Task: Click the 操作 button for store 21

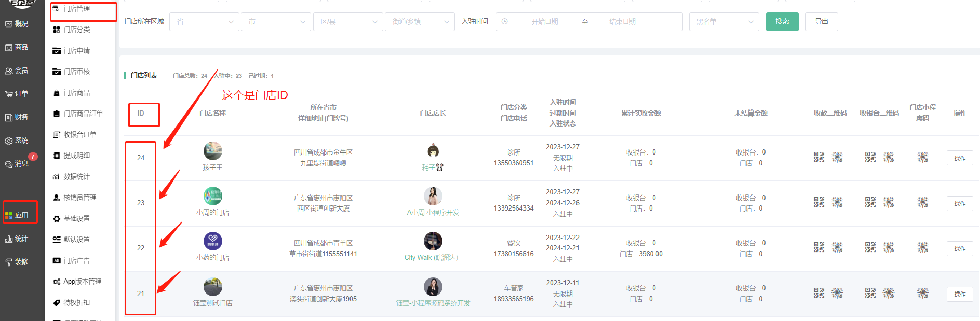Action: [959, 294]
